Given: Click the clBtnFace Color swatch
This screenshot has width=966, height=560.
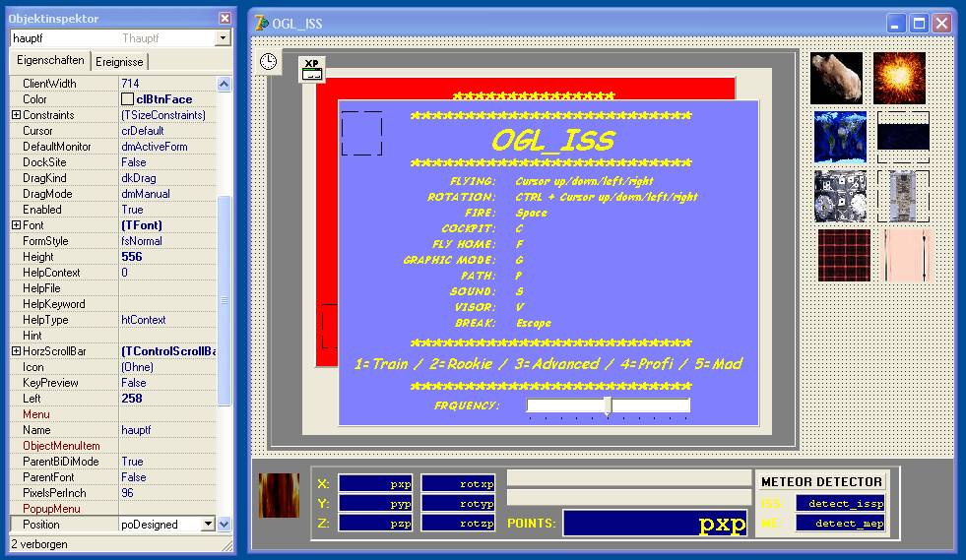Looking at the screenshot, I should [x=127, y=99].
